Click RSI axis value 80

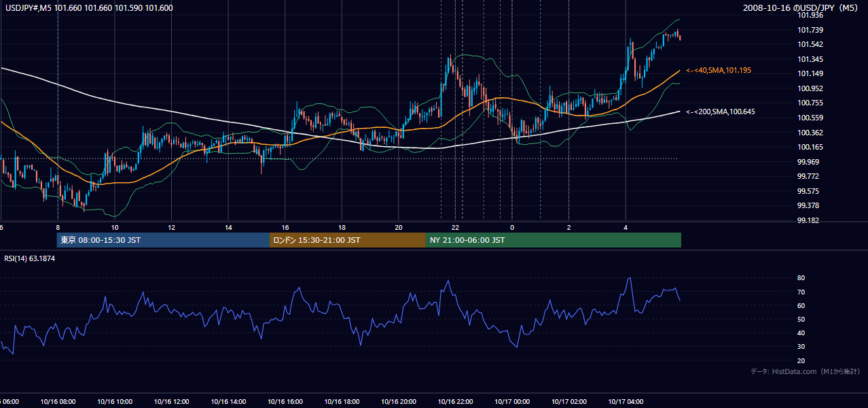(801, 278)
